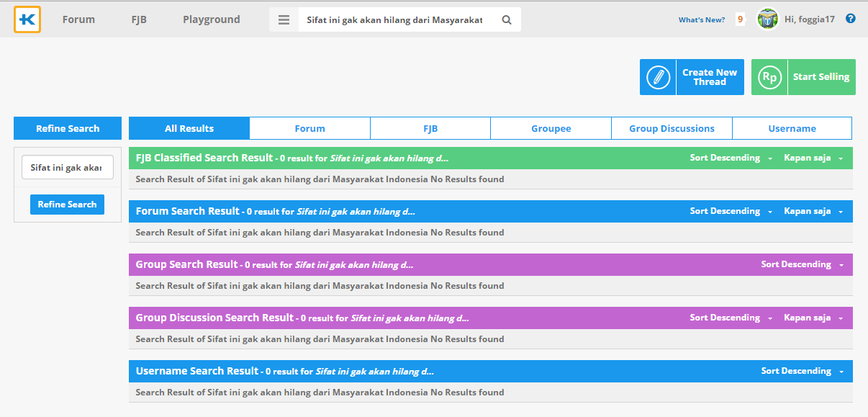Image resolution: width=868 pixels, height=417 pixels.
Task: Click the pencil icon for new thread
Action: (658, 77)
